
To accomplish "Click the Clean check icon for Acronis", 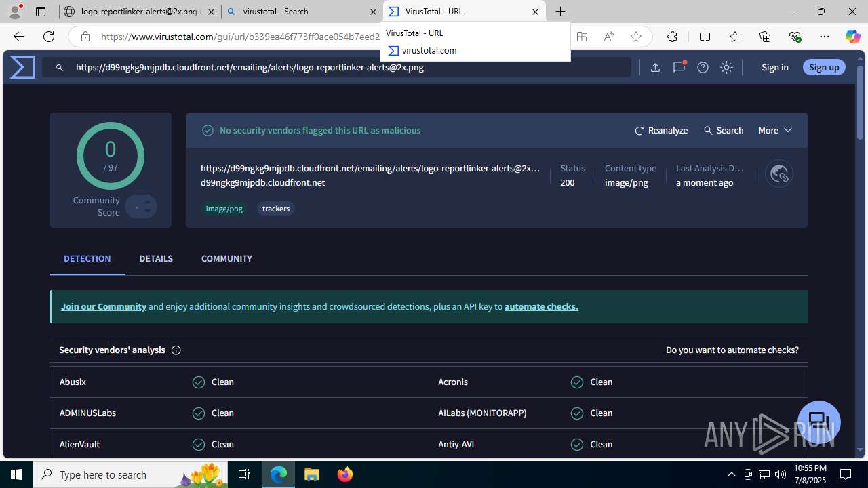I will [577, 382].
